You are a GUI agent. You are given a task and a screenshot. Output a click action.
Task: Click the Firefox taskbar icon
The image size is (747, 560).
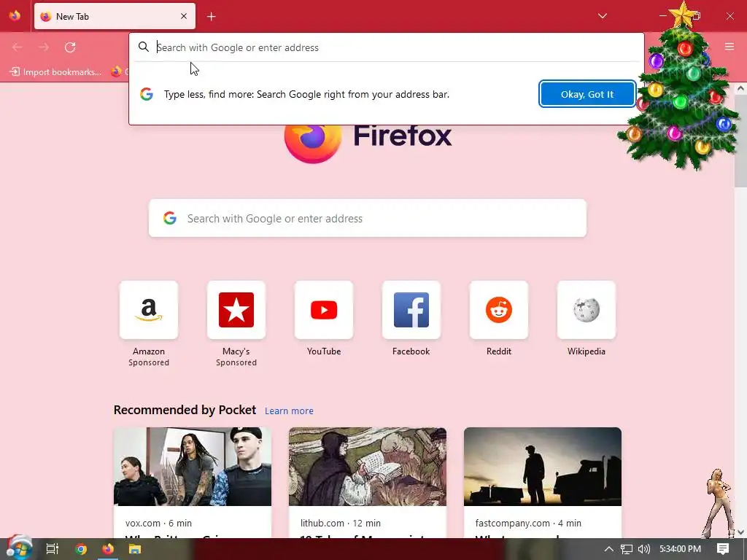(x=108, y=548)
